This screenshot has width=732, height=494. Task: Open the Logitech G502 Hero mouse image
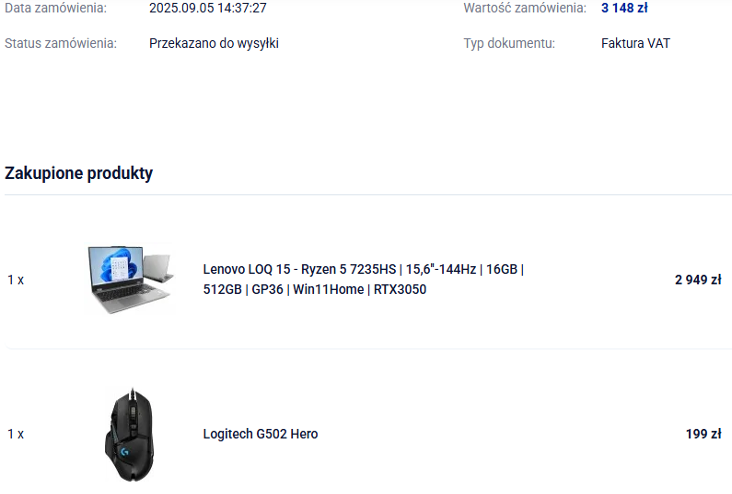tap(129, 434)
